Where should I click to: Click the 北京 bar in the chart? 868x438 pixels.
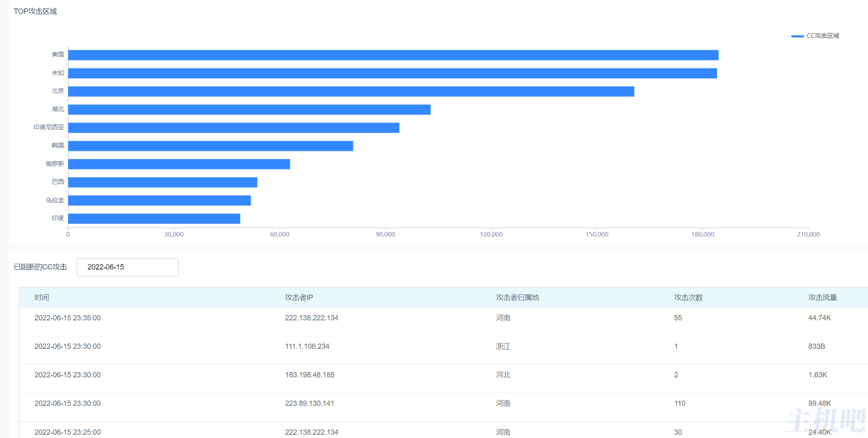tap(351, 91)
